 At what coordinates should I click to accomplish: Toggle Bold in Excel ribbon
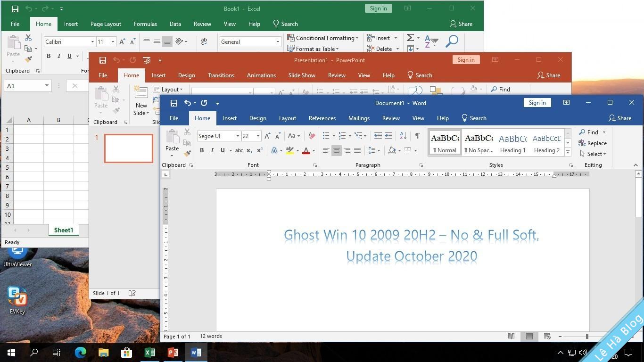49,56
